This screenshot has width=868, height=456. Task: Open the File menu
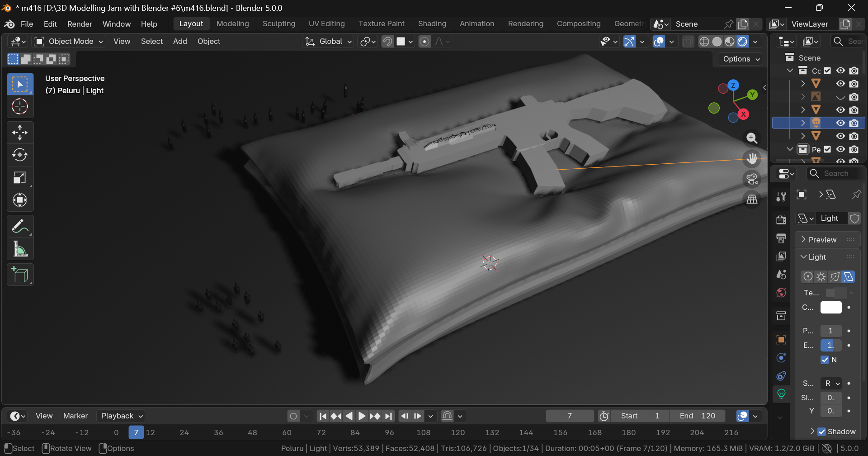pyautogui.click(x=27, y=24)
